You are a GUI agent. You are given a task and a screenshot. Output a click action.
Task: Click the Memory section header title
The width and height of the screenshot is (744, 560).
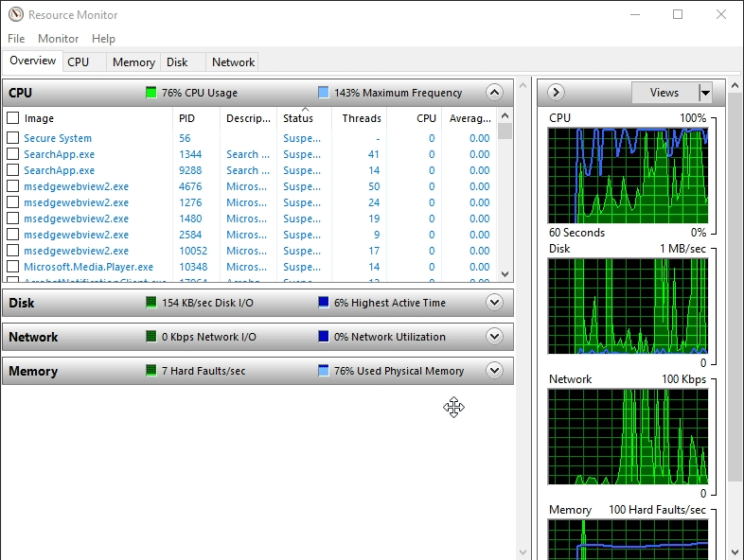(33, 371)
